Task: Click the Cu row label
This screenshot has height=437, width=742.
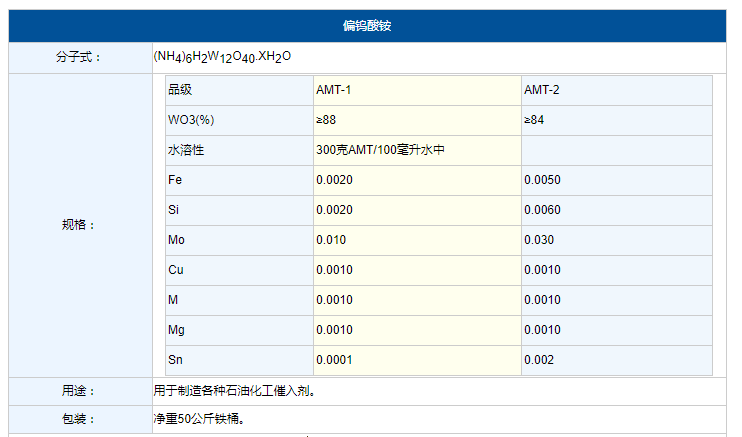Action: click(x=175, y=270)
